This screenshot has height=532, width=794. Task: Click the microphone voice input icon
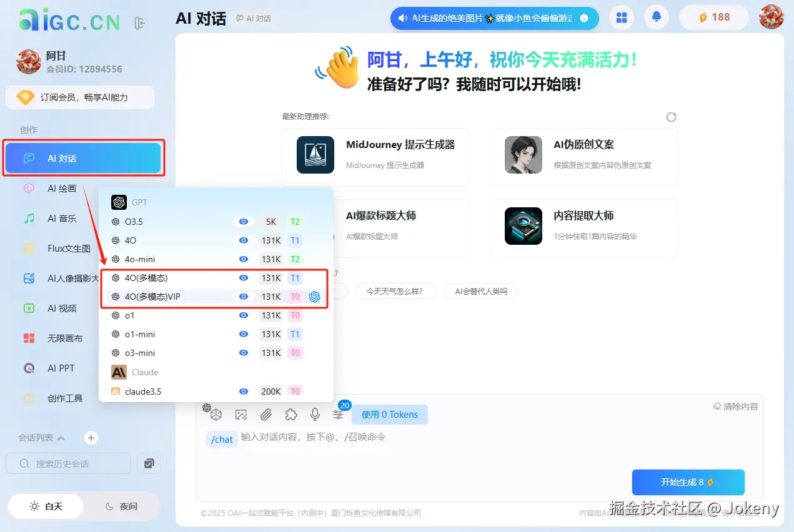coord(315,414)
